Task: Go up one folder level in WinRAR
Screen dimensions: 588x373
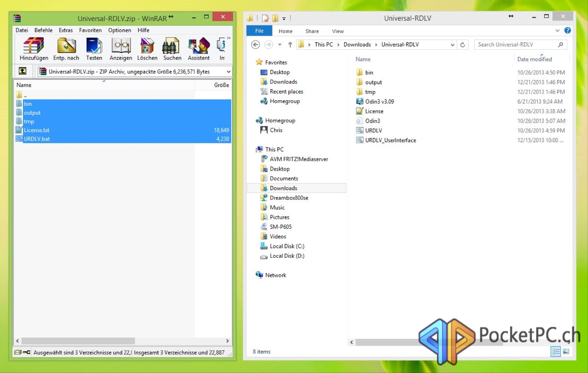Action: click(22, 71)
